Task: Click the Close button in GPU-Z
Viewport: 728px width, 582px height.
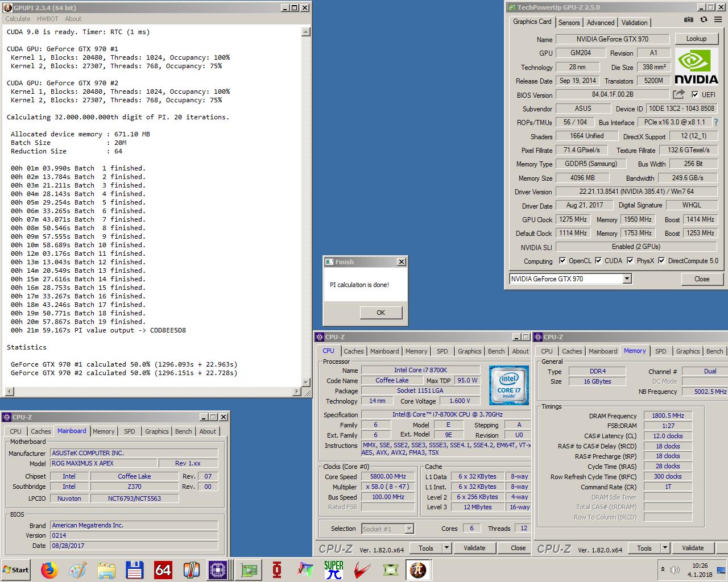Action: [702, 279]
